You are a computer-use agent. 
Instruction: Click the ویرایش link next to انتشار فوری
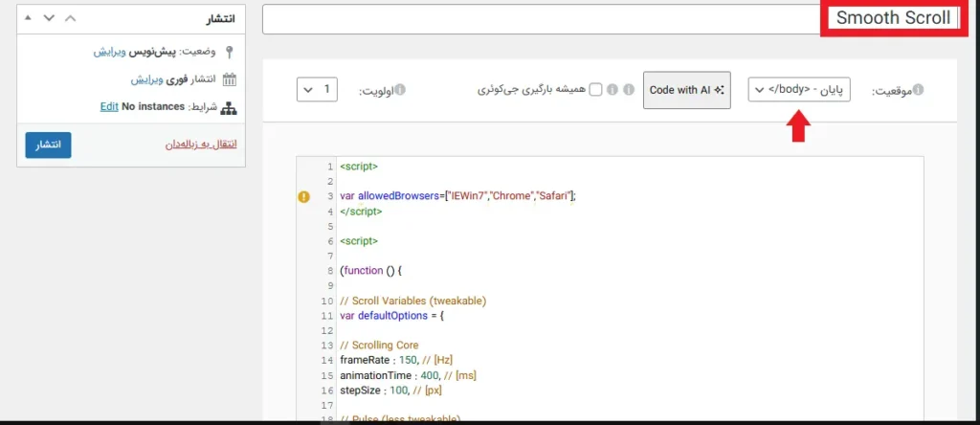pyautogui.click(x=146, y=79)
